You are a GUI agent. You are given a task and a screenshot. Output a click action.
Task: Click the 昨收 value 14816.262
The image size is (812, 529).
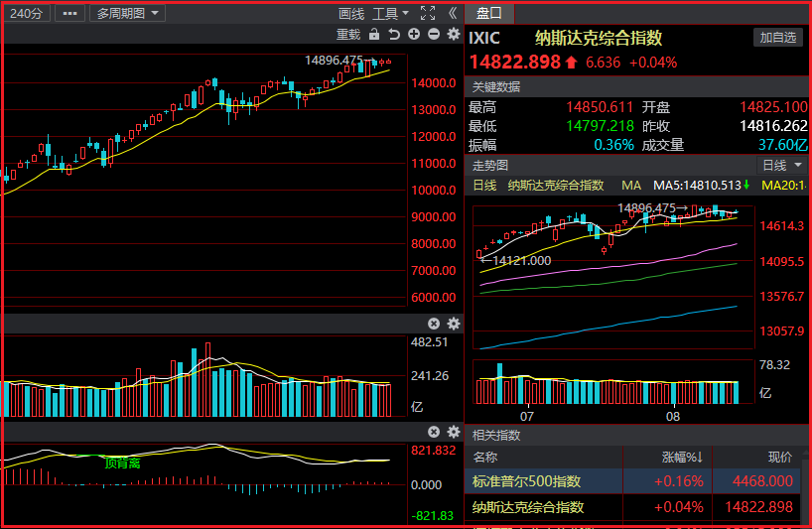(773, 126)
